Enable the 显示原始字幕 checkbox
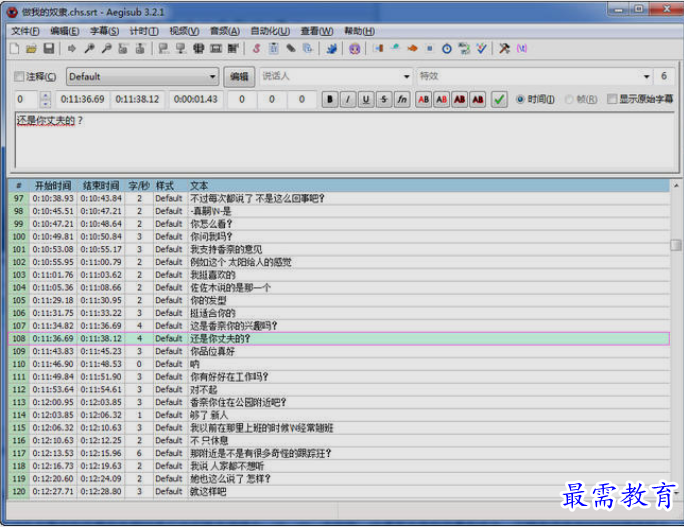 pos(612,99)
